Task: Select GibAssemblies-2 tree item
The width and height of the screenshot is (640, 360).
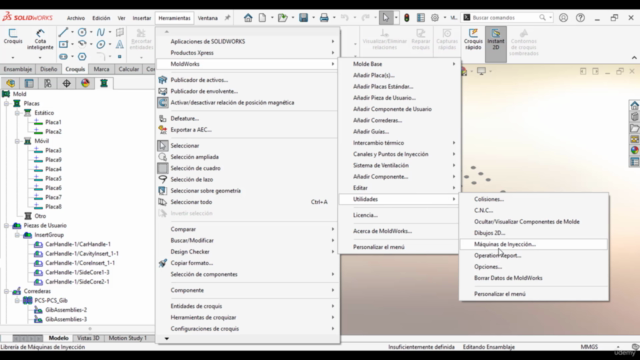Action: 66,310
